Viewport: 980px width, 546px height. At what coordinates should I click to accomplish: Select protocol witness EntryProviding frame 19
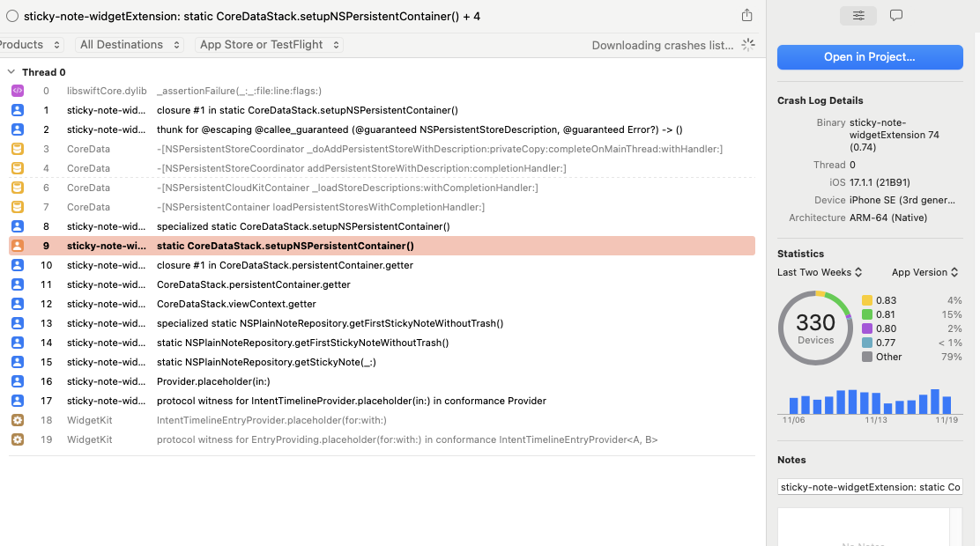(x=407, y=439)
